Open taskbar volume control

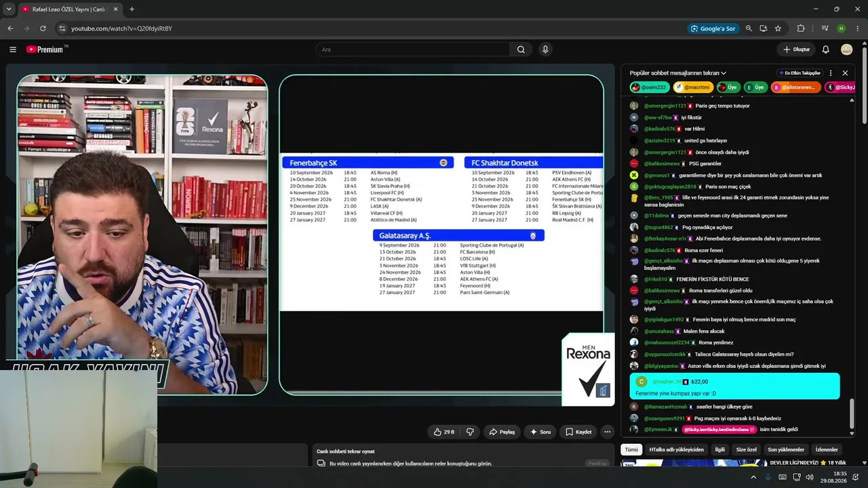click(x=810, y=477)
